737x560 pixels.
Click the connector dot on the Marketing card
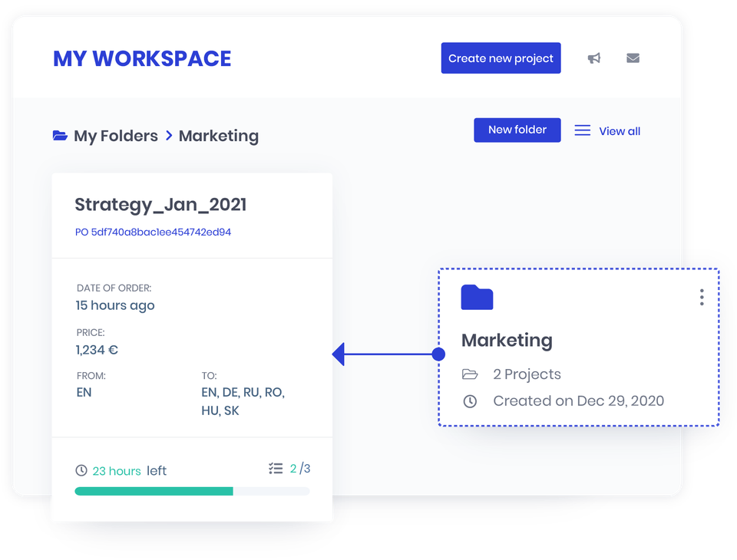pyautogui.click(x=438, y=354)
